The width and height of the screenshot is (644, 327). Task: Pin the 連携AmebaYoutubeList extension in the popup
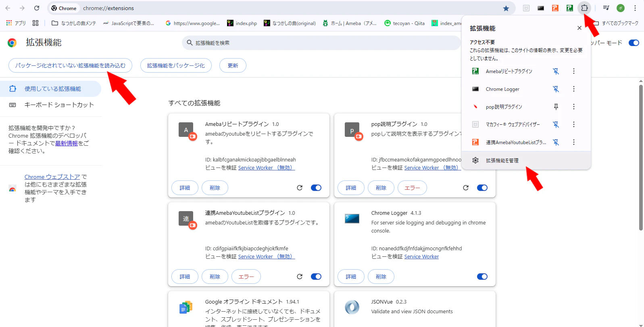point(556,142)
